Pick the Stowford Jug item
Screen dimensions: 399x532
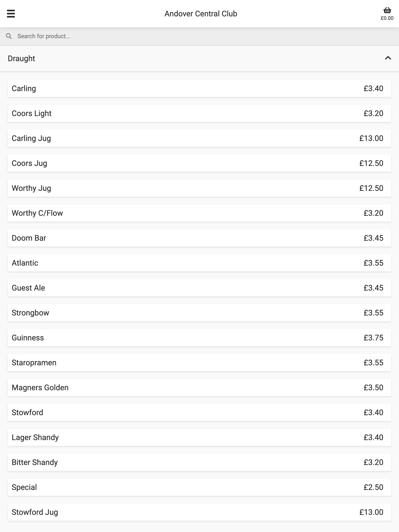pos(199,512)
